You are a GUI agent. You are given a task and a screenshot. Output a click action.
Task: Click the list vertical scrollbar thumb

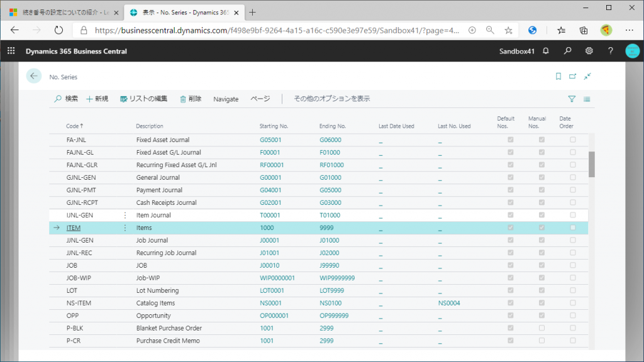591,164
